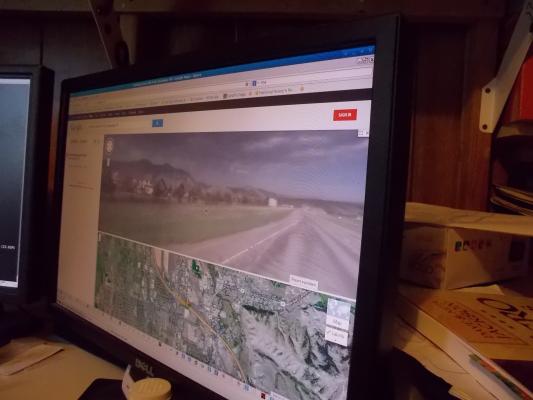This screenshot has width=533, height=400.
Task: Click the map type thumbnail above the Map button
Action: tap(339, 309)
